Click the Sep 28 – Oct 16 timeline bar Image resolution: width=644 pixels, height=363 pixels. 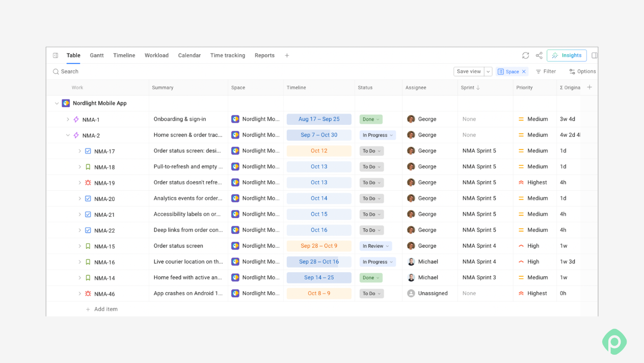pos(319,262)
